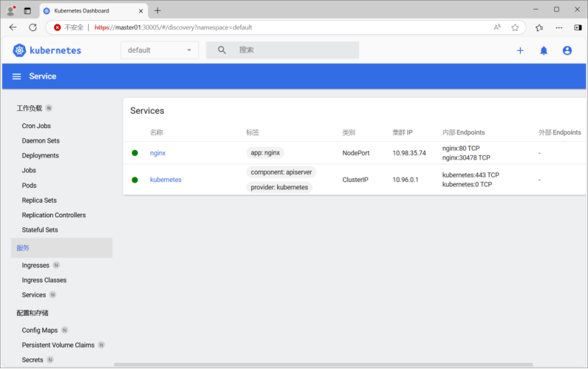Click the N badge next to 工作负载
Screen dimensions: 588x369
[x=49, y=108]
